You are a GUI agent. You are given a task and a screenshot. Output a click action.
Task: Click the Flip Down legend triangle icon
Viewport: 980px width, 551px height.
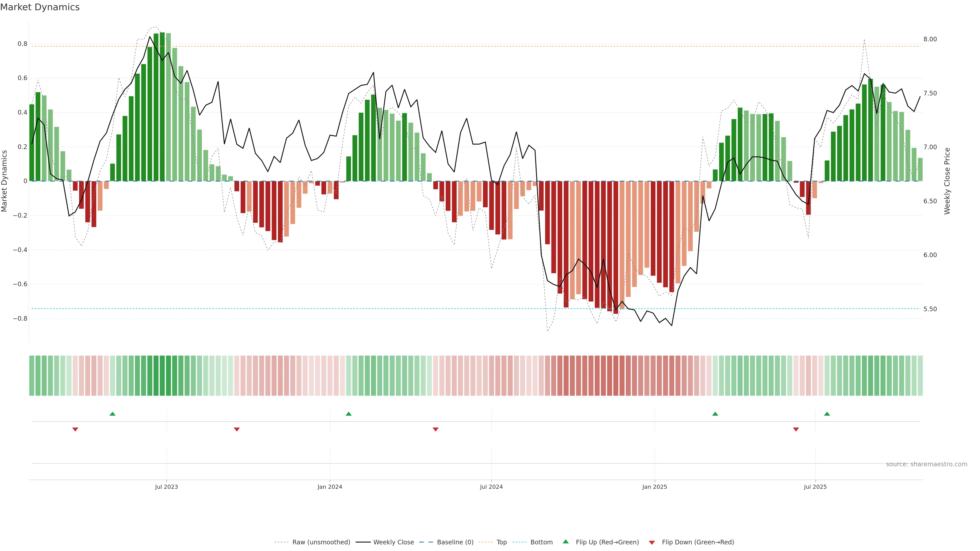tap(652, 543)
